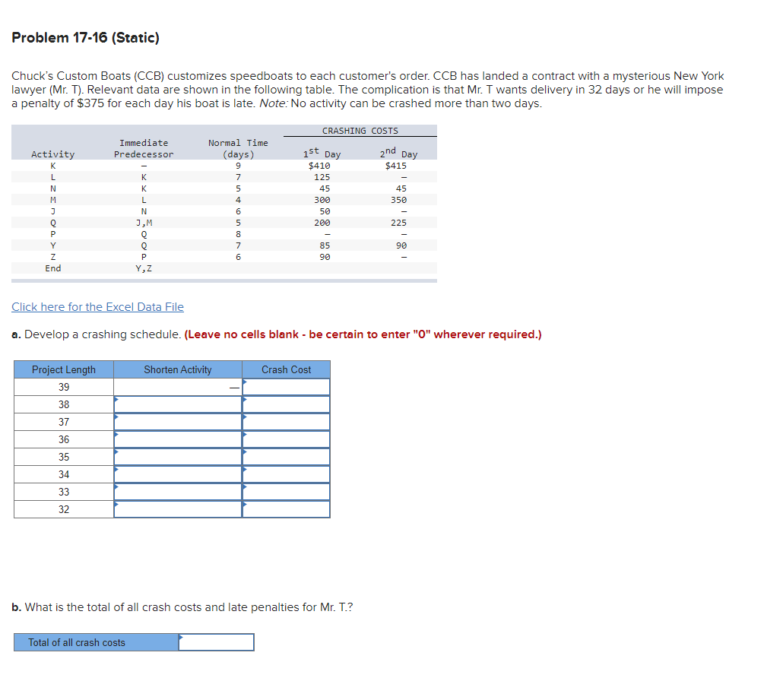Select Shorten Activity cell for project length 33
This screenshot has width=783, height=700.
tap(178, 492)
